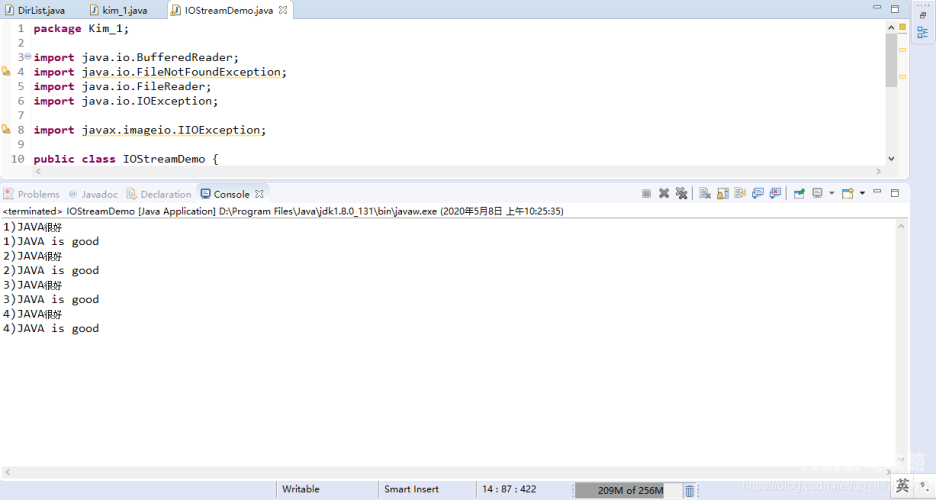Click the Open Console icon

[x=848, y=193]
